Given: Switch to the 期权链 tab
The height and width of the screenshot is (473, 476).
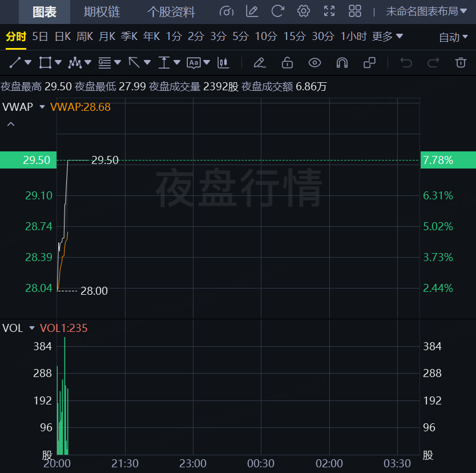Looking at the screenshot, I should [x=102, y=11].
